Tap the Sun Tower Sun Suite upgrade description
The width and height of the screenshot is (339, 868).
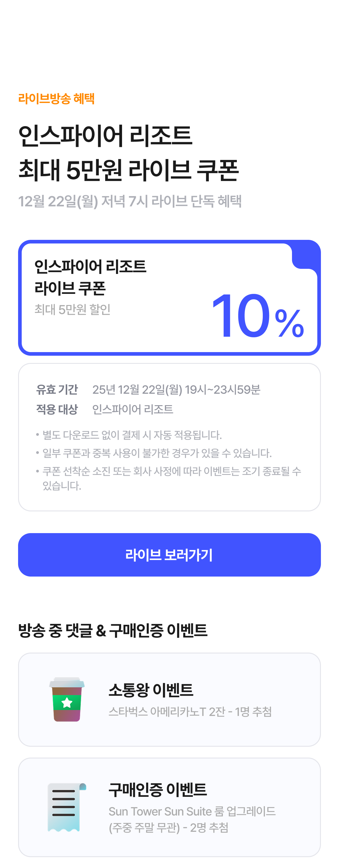pos(192,819)
